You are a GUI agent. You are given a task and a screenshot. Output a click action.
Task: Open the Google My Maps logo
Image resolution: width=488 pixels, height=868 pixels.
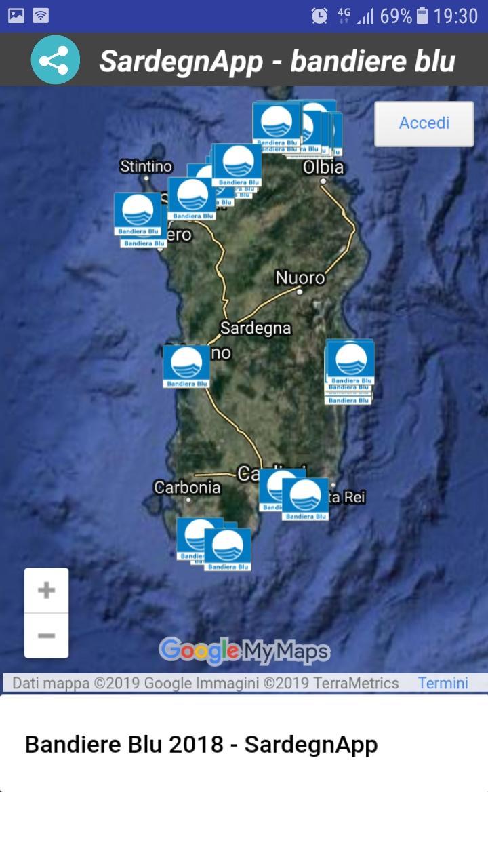[244, 651]
